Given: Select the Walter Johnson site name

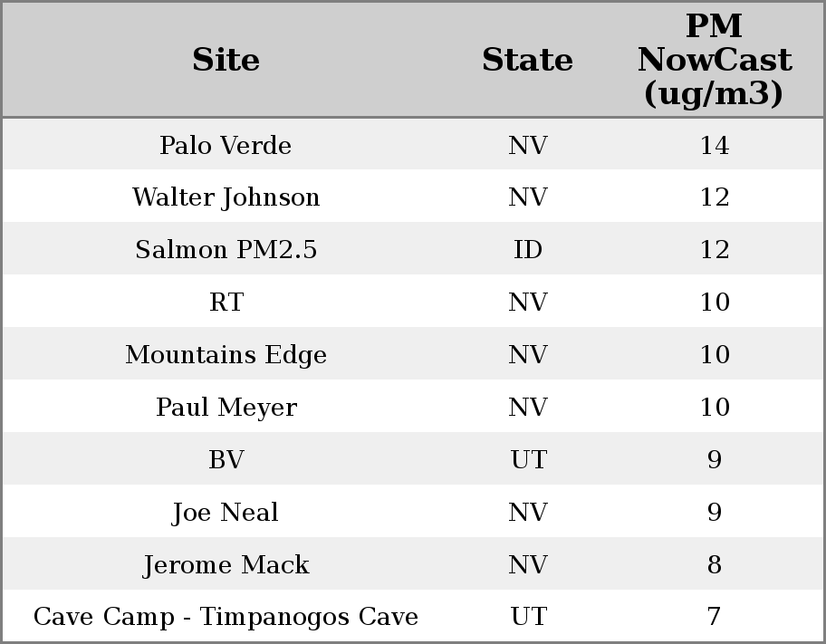Looking at the screenshot, I should point(226,197).
